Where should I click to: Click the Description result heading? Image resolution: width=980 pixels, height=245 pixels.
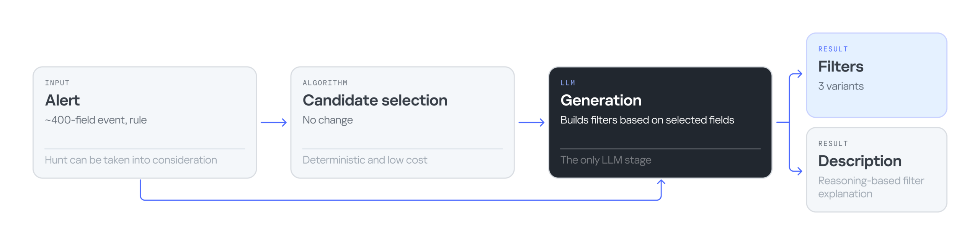click(x=860, y=161)
